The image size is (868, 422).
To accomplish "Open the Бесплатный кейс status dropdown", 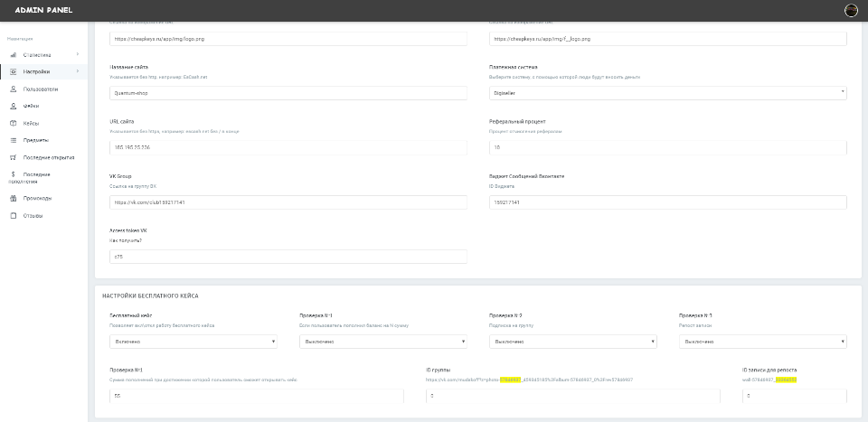I will [x=193, y=342].
